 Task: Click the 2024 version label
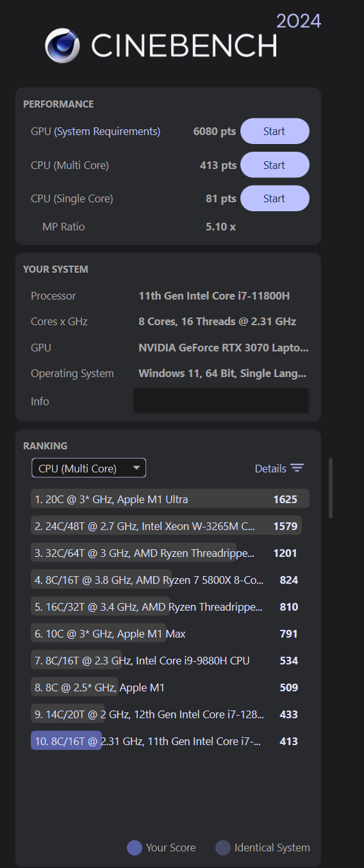[299, 20]
